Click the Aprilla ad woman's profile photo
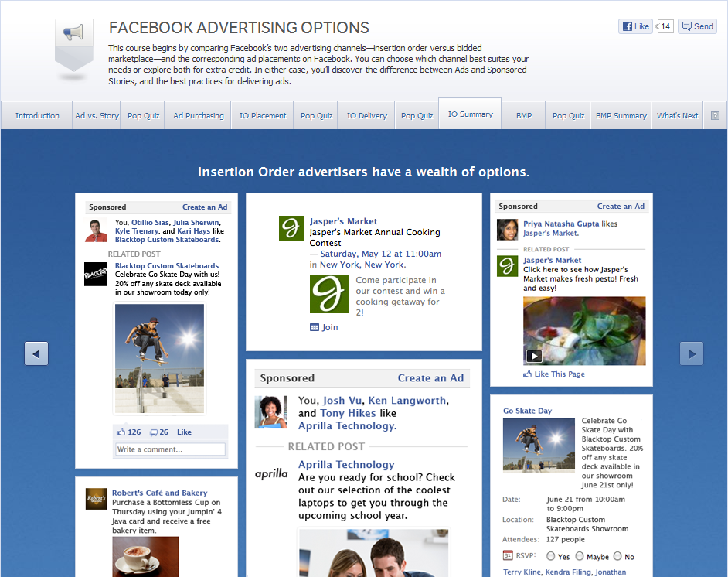The width and height of the screenshot is (728, 577). click(271, 411)
